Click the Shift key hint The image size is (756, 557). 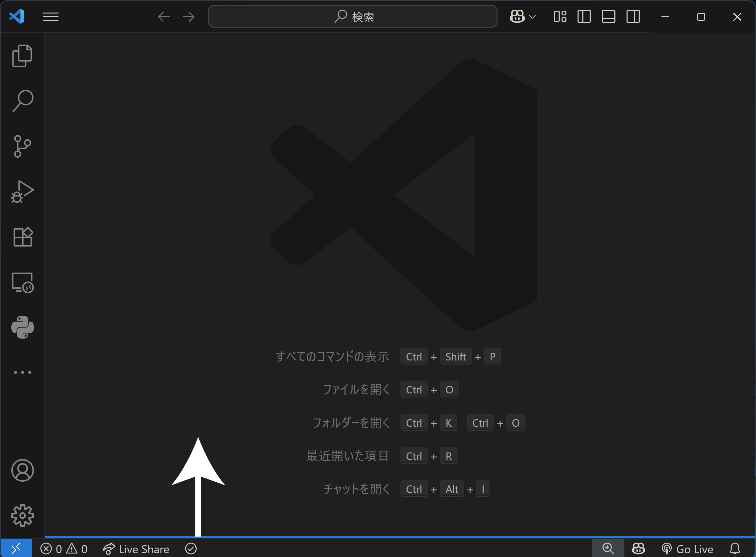point(456,356)
